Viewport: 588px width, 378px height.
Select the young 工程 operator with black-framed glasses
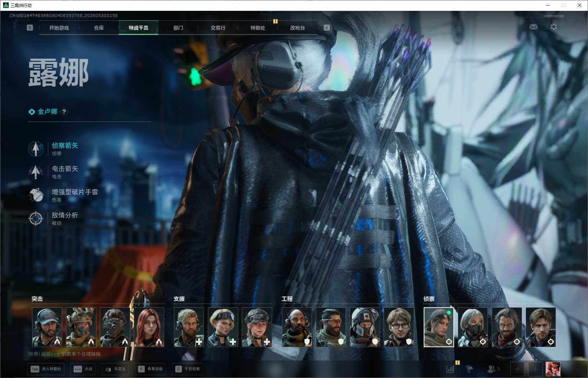pos(399,327)
